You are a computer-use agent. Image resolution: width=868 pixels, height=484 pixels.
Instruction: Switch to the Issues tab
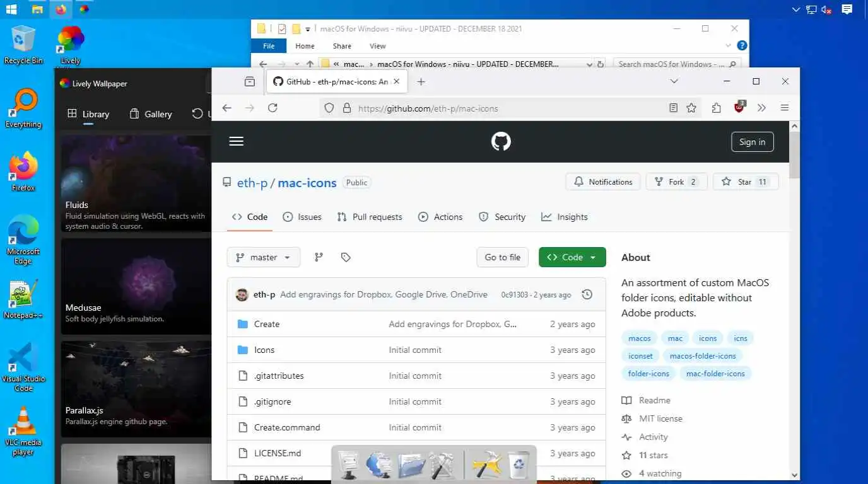[x=302, y=217]
